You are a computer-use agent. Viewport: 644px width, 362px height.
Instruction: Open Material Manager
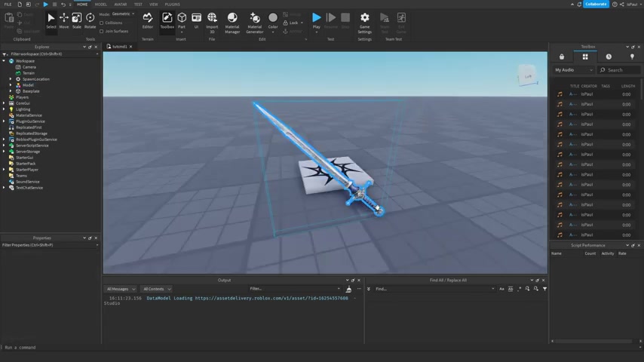232,23
